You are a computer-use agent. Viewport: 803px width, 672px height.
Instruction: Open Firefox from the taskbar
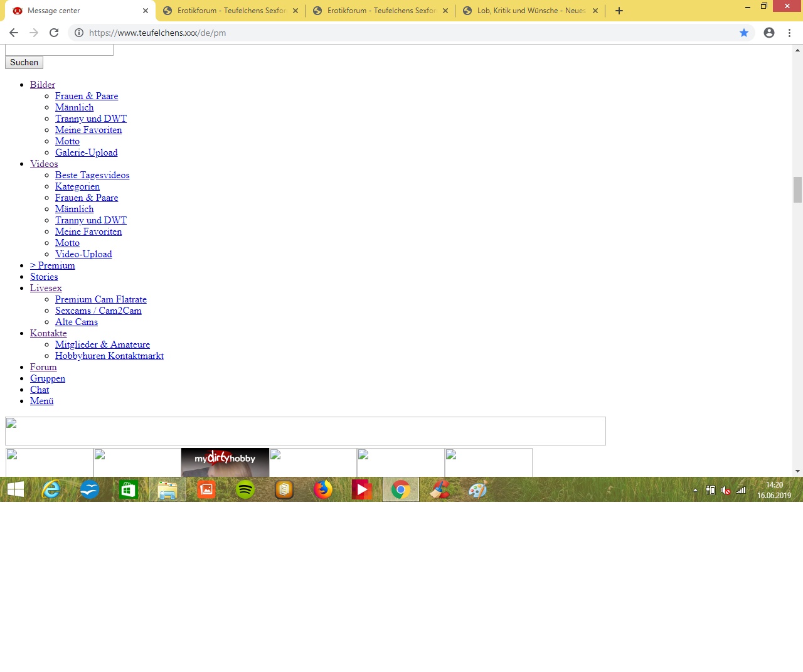323,489
